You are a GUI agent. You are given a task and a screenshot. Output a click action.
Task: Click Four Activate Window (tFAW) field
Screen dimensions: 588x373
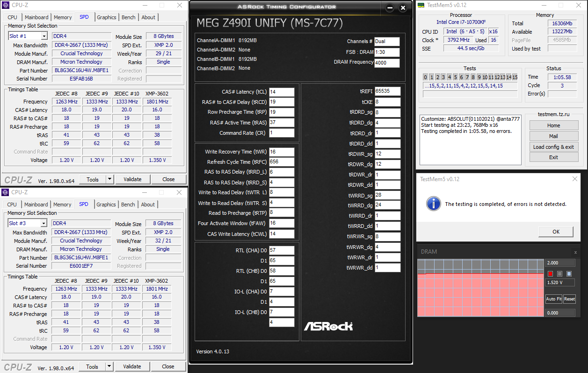(x=282, y=223)
